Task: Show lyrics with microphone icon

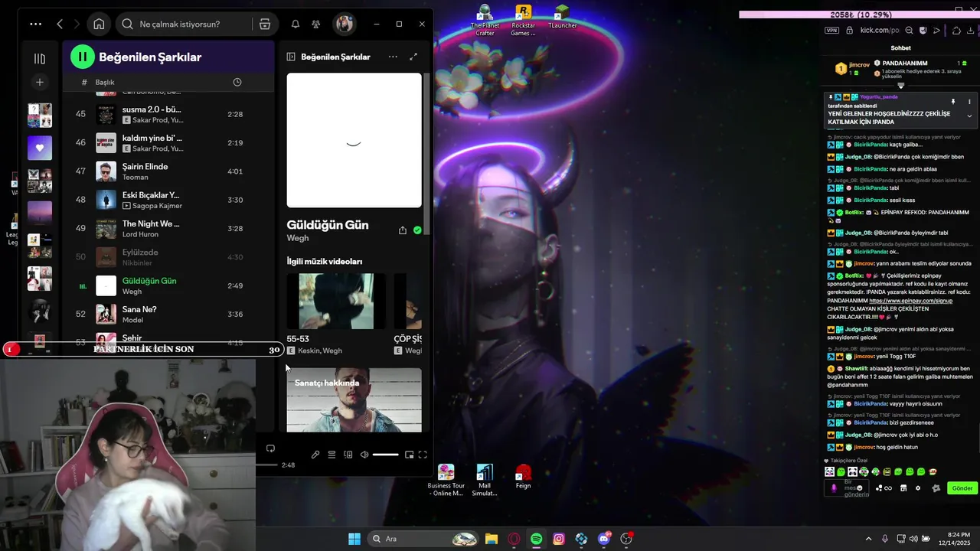Action: pos(315,455)
